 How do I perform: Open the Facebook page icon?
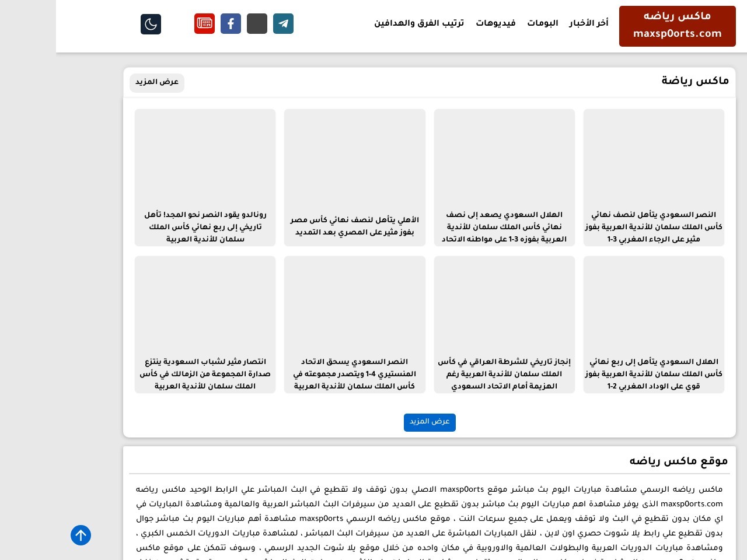coord(231,24)
